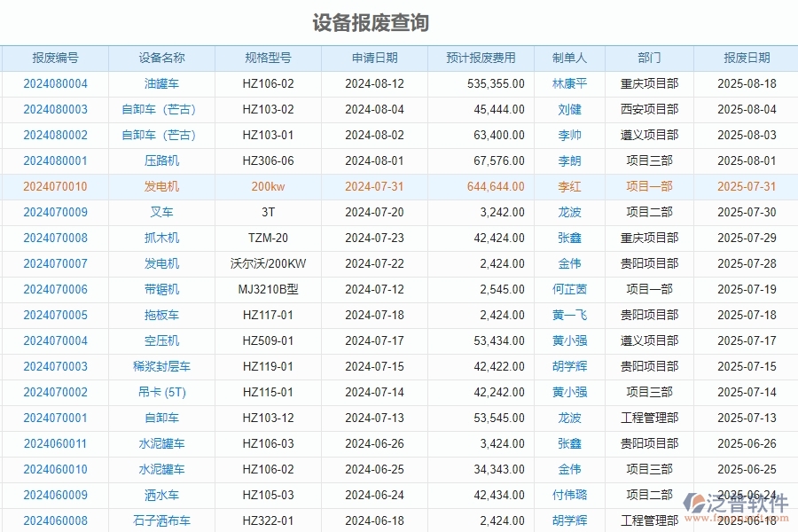Open creator 林康平 details
This screenshot has height=532, width=798.
pos(570,83)
